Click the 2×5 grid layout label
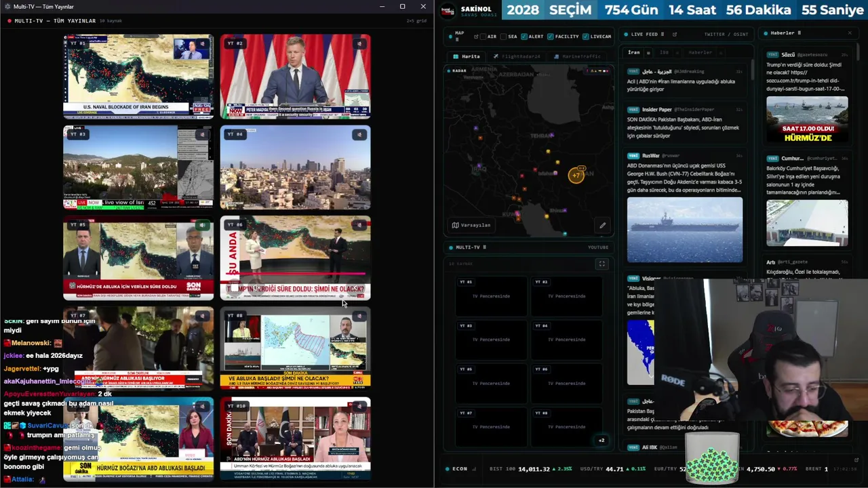The width and height of the screenshot is (868, 488). click(x=416, y=21)
